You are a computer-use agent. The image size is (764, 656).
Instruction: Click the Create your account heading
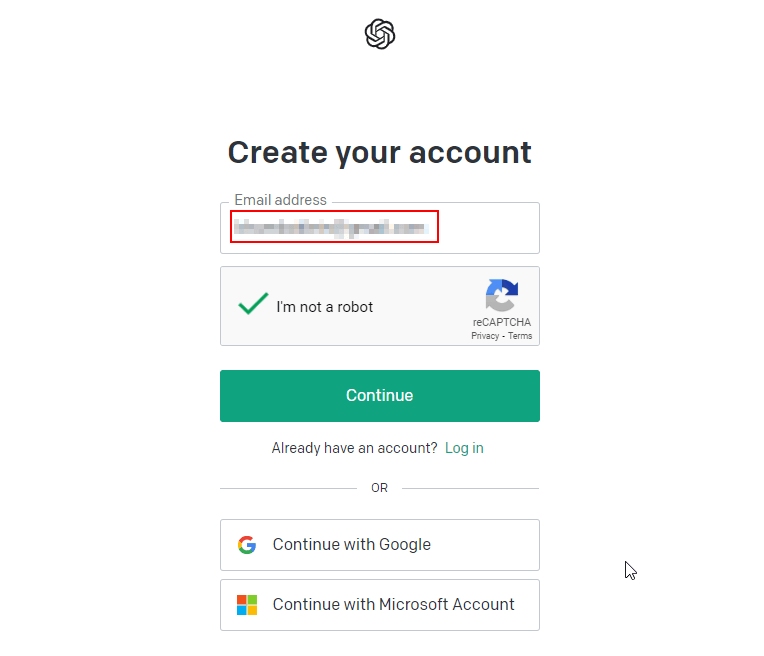[x=380, y=153]
